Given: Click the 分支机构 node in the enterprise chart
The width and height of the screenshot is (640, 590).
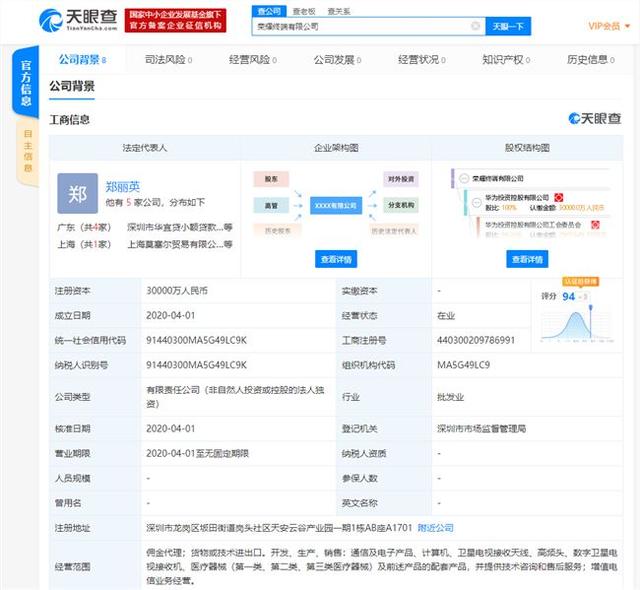Looking at the screenshot, I should point(401,205).
